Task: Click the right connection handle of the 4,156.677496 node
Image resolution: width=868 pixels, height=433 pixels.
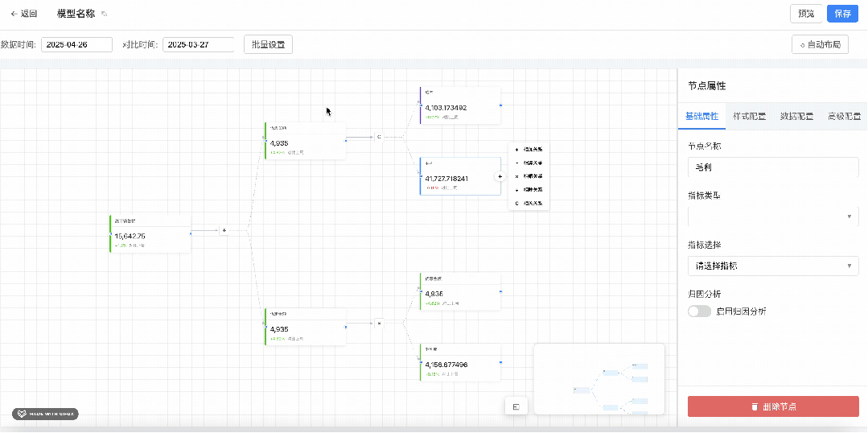Action: pyautogui.click(x=501, y=362)
